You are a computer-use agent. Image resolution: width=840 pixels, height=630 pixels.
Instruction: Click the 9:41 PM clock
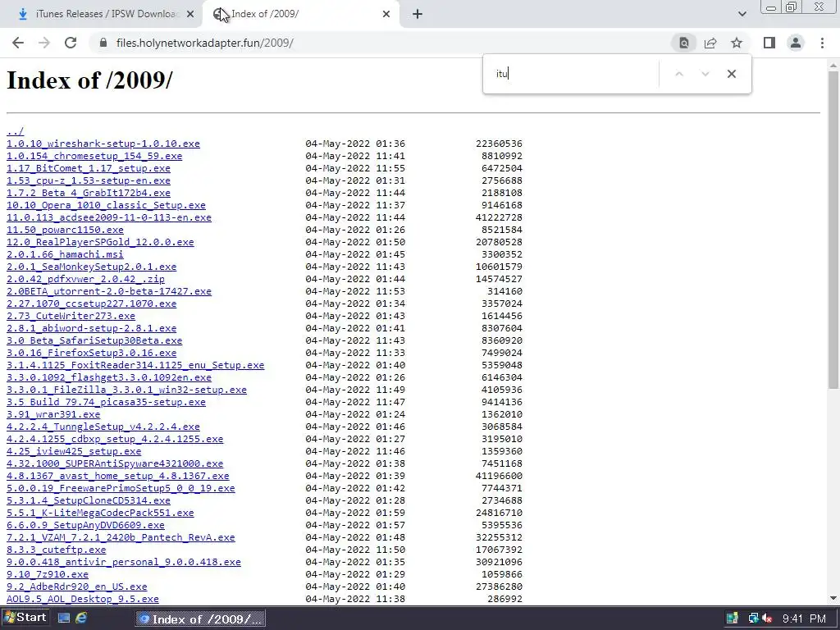(x=804, y=619)
